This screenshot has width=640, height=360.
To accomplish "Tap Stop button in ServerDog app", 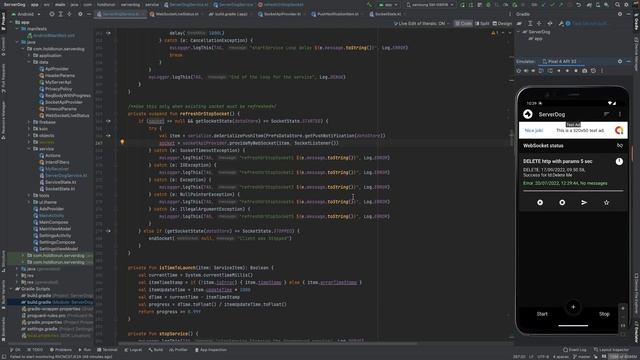I will point(604,314).
